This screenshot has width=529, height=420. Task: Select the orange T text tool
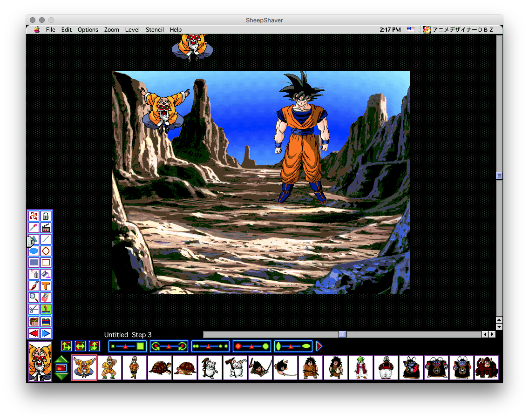click(46, 286)
